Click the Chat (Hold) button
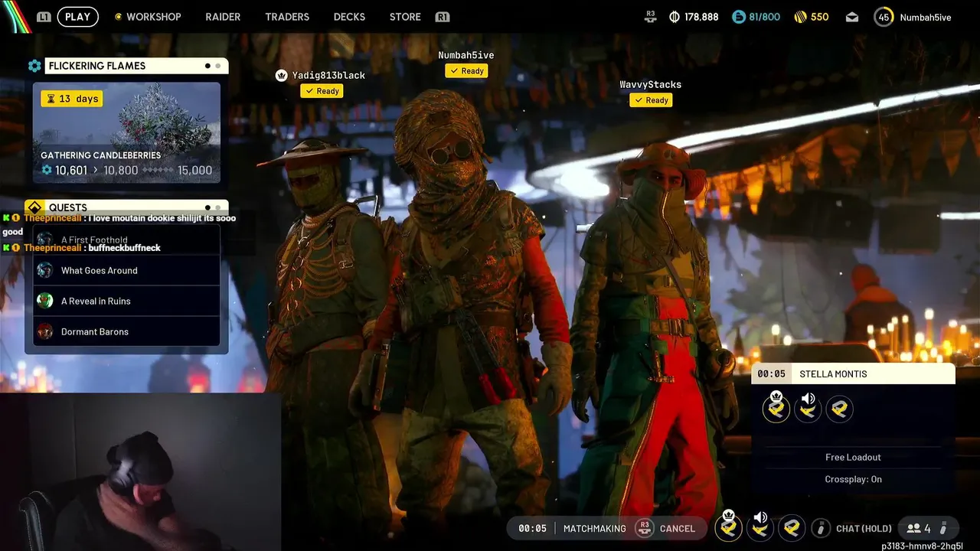Image resolution: width=980 pixels, height=551 pixels. pyautogui.click(x=864, y=528)
